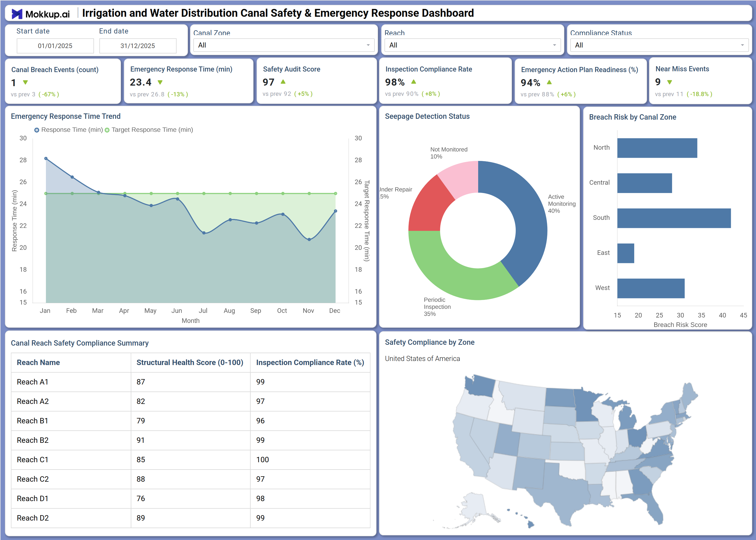Open the Reach filter dropdown
Screen dimensions: 756x540
pyautogui.click(x=473, y=45)
